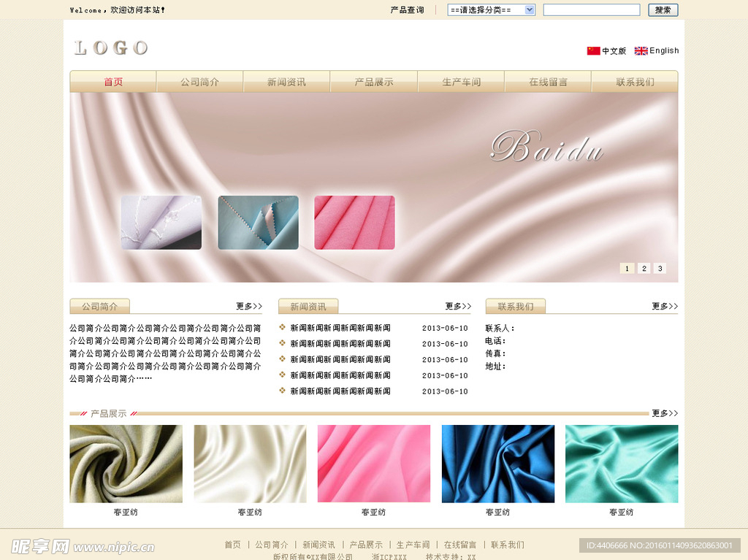Screen dimensions: 748x560
Task: Click the 搜索 search button
Action: [x=663, y=10]
